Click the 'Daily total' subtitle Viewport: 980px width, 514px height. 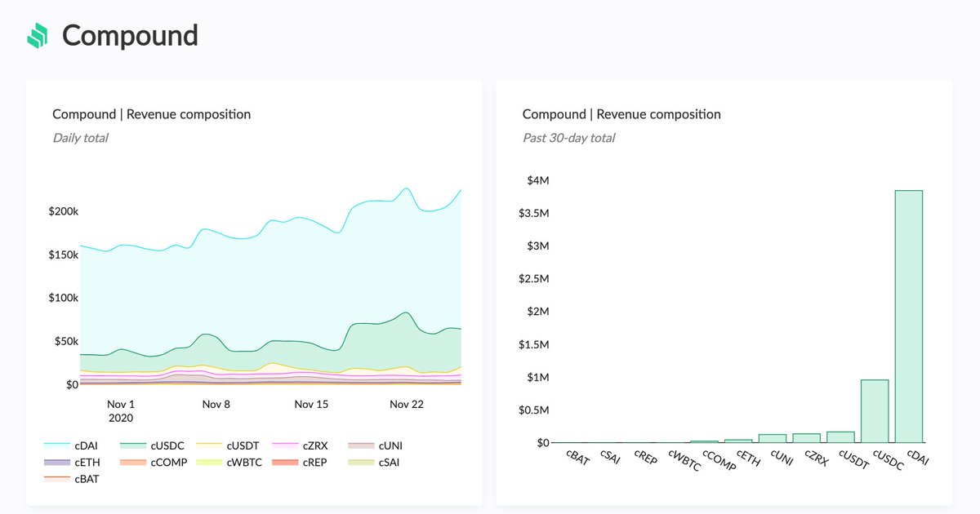point(80,138)
